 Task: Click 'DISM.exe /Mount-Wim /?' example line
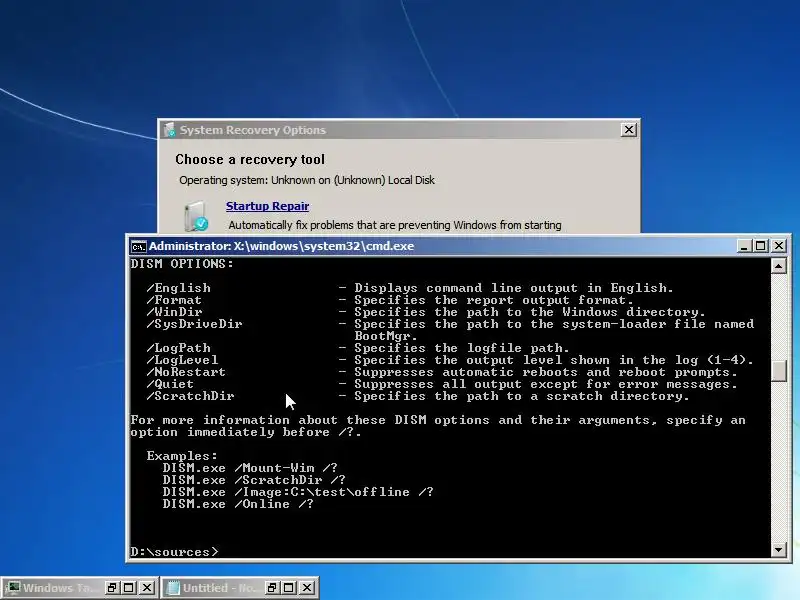click(250, 468)
